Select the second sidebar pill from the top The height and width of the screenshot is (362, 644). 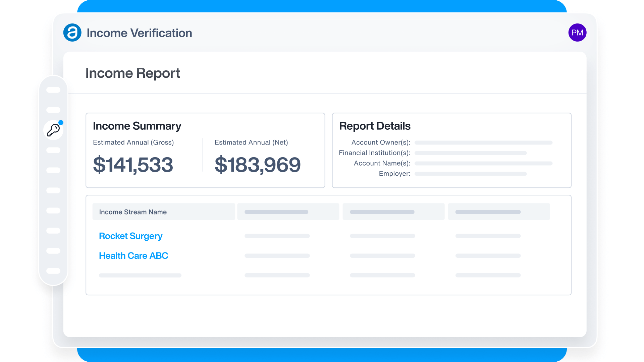(53, 110)
